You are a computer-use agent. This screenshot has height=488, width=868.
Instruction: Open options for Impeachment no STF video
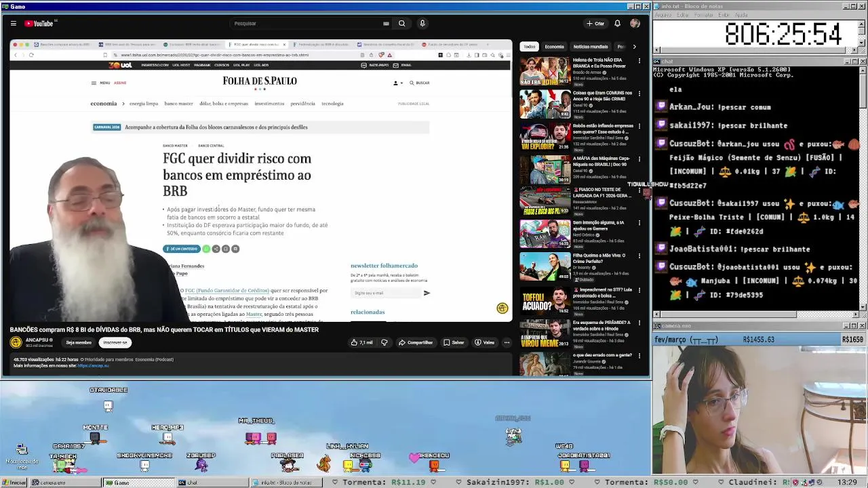(x=639, y=290)
